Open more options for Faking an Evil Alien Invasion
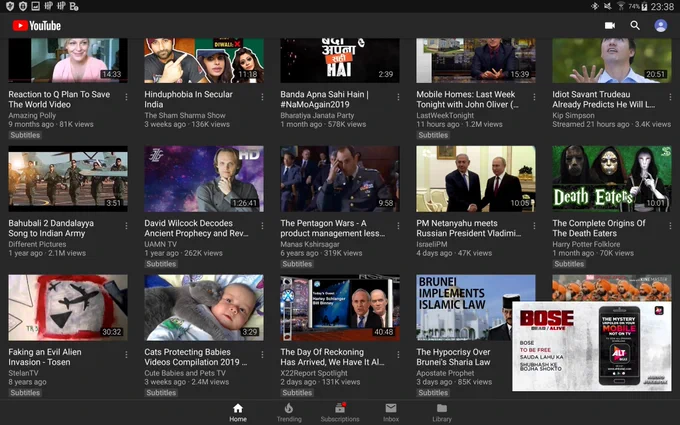 (x=126, y=355)
